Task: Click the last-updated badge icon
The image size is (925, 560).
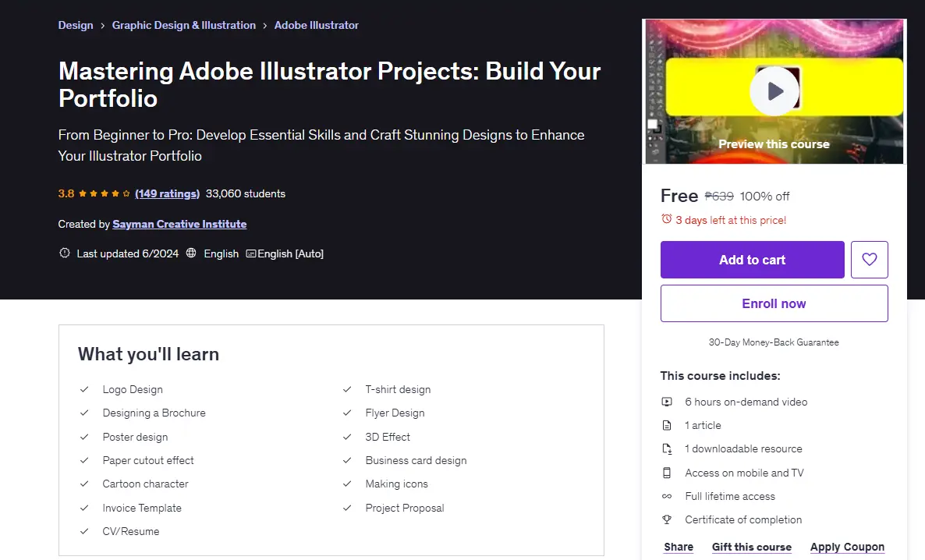Action: coord(64,253)
